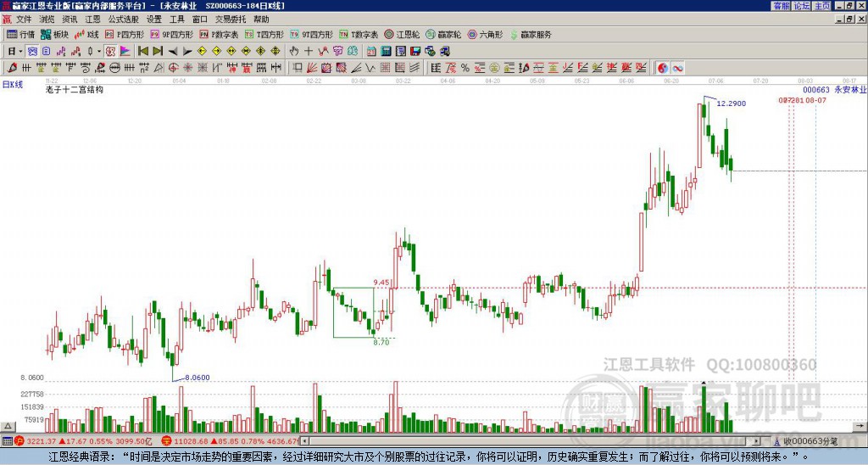Open the 9T四方形 tool
Screen dimensions: 868x465
[311, 34]
